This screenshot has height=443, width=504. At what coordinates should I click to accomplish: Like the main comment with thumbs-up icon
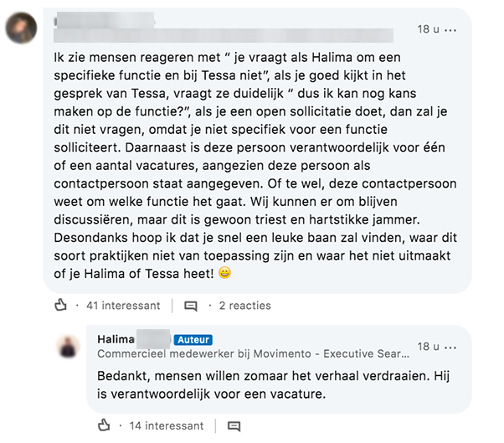tap(60, 306)
